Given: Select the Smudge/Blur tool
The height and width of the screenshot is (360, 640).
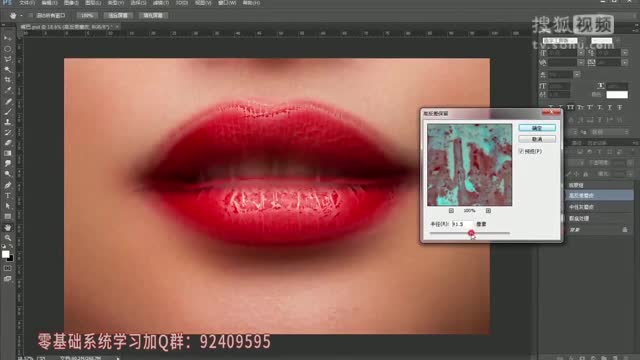Looking at the screenshot, I should [7, 164].
